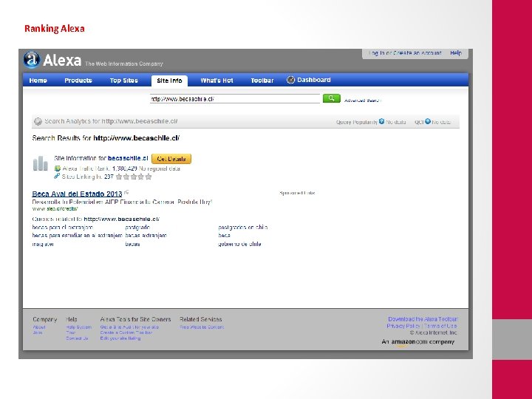
Task: Click the Advanced Search link
Action: click(x=363, y=100)
